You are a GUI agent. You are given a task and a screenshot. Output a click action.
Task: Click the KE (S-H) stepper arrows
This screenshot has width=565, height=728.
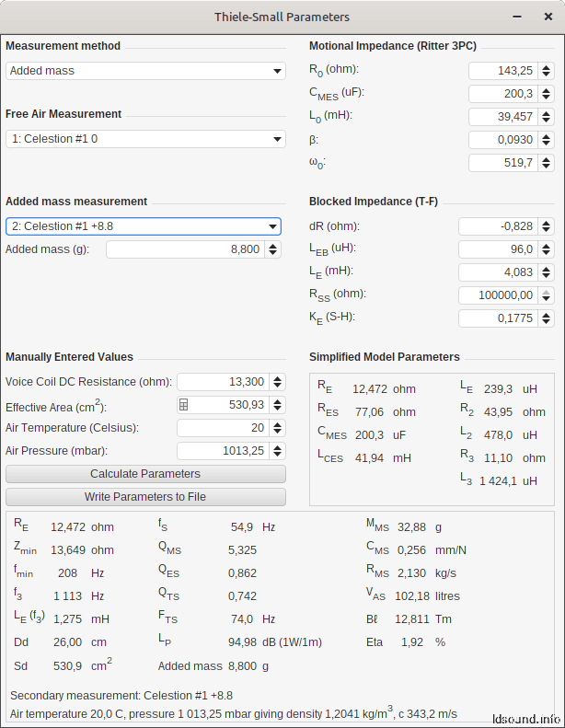click(547, 318)
